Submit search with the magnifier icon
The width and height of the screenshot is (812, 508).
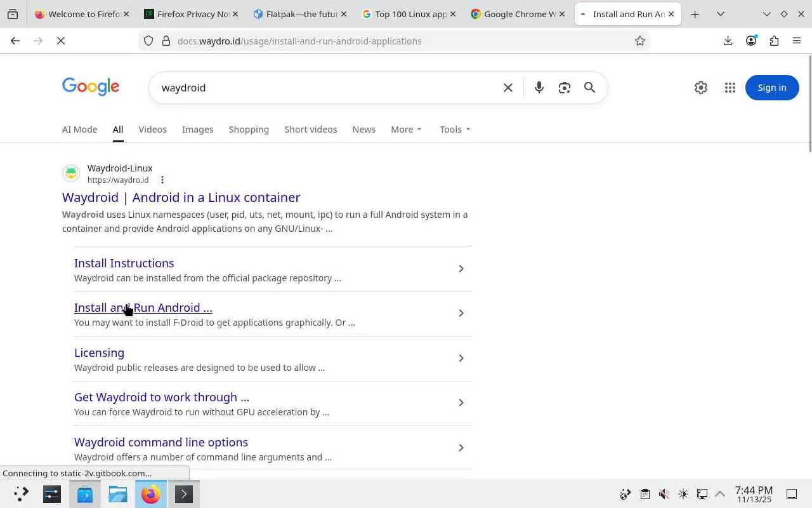pos(590,88)
